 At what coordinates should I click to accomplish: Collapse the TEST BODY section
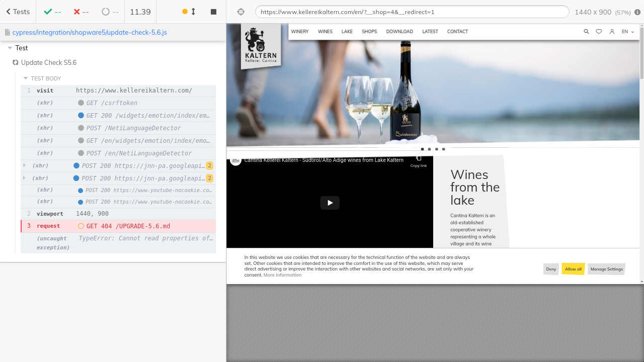click(x=26, y=78)
